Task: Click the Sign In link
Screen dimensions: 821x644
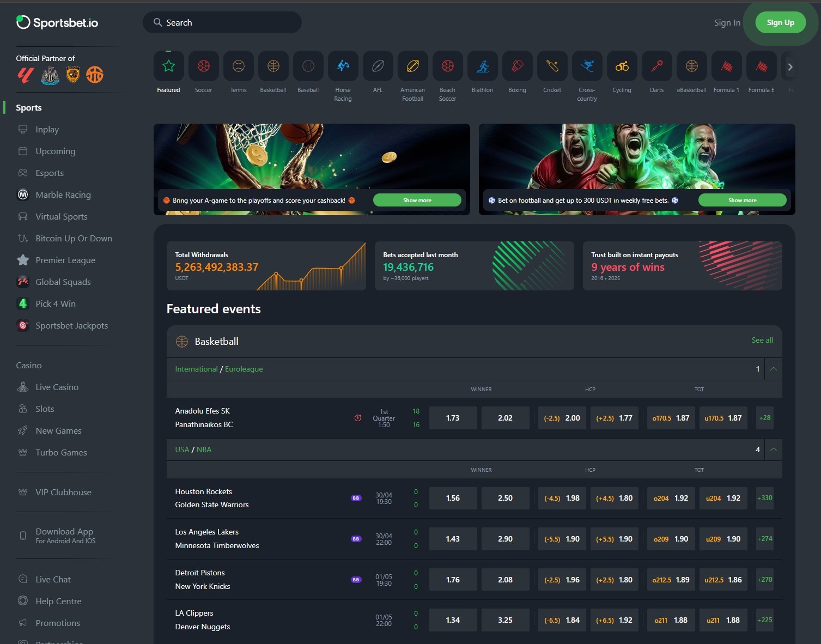Action: pos(727,22)
